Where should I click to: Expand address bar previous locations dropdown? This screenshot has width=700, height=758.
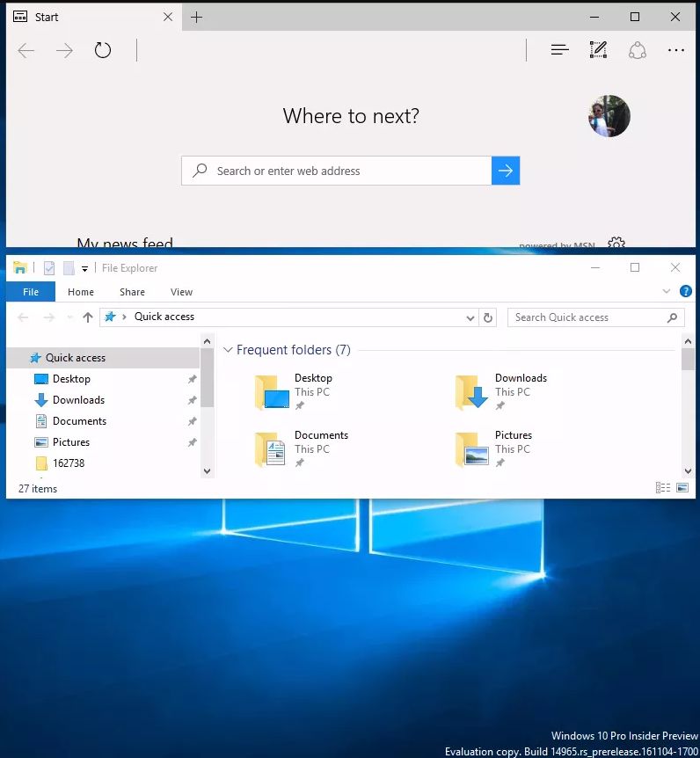[x=470, y=318]
